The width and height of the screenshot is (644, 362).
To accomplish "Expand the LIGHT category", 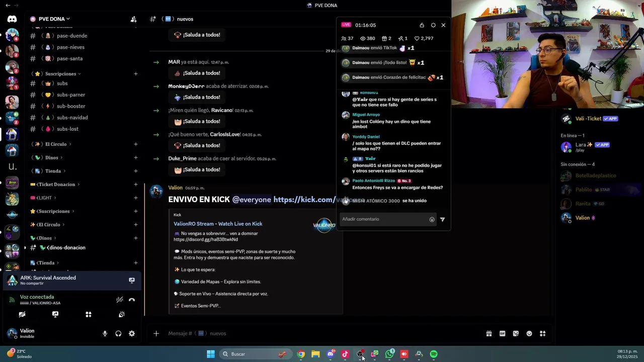I will click(x=43, y=198).
